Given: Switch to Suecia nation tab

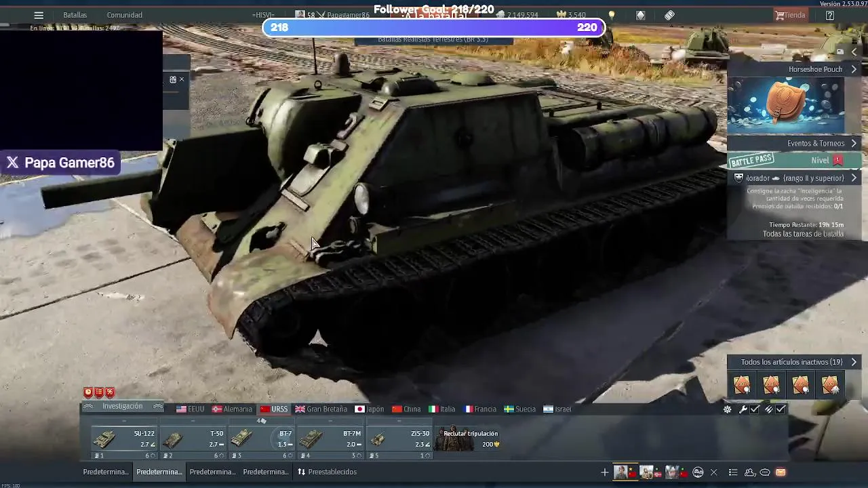Looking at the screenshot, I should (x=519, y=409).
